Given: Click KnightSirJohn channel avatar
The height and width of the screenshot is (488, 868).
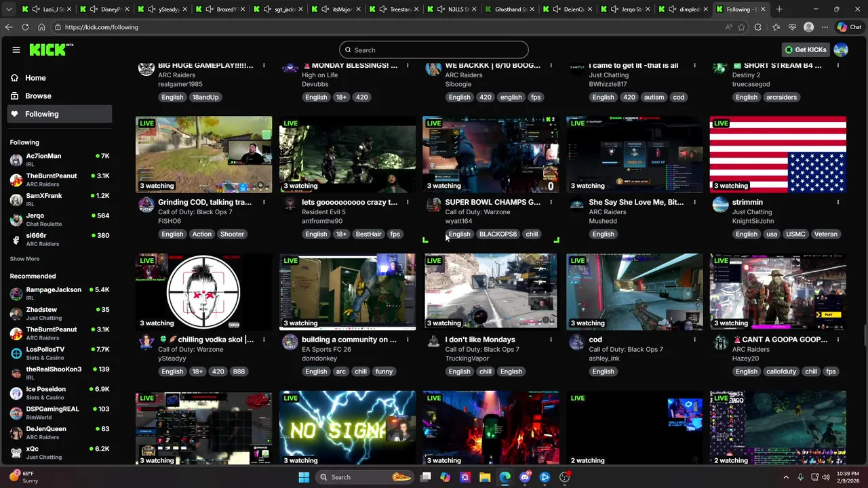Looking at the screenshot, I should (720, 205).
